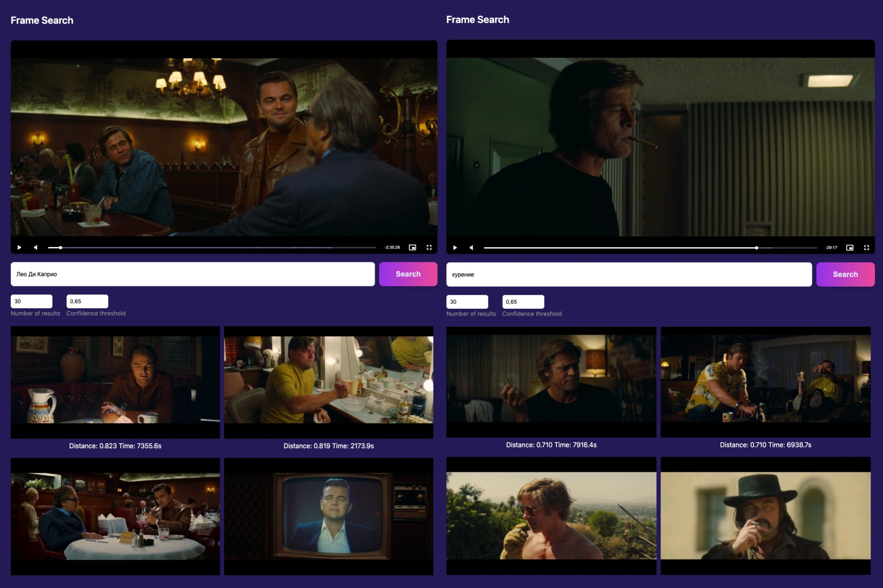Click the left video progress bar
Viewport: 883px width, 588px height.
pyautogui.click(x=212, y=248)
